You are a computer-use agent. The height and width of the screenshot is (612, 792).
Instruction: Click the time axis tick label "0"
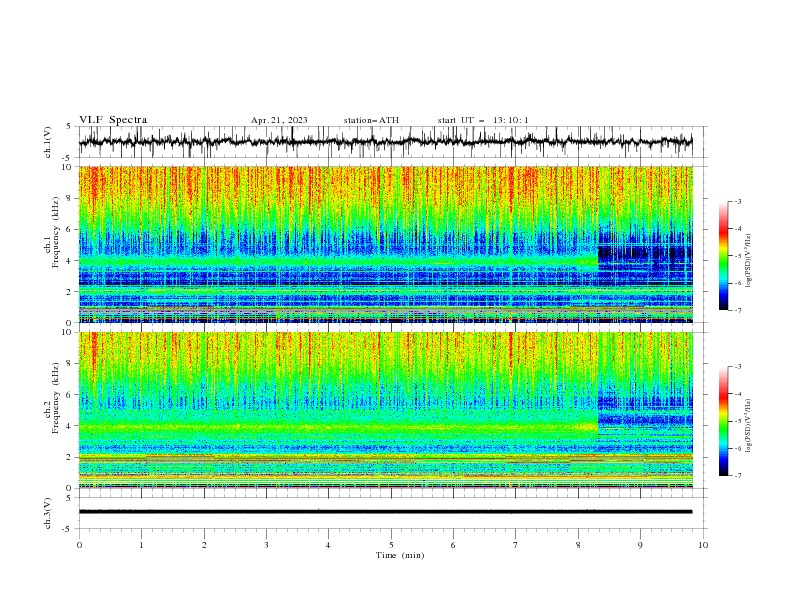(79, 545)
